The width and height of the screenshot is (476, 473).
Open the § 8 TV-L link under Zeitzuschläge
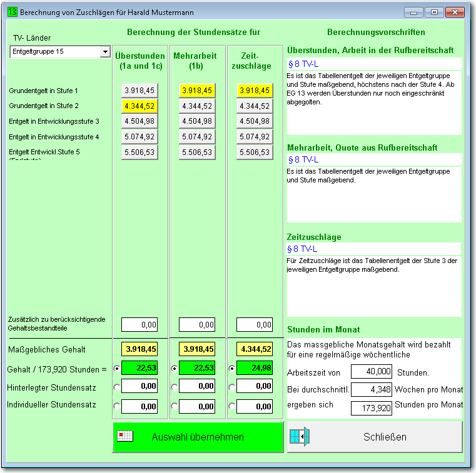301,249
